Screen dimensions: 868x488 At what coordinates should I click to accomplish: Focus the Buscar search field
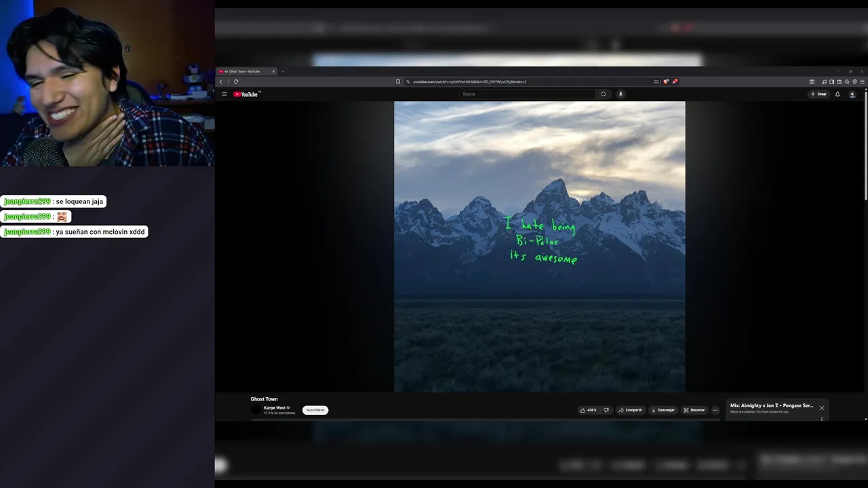(x=528, y=94)
